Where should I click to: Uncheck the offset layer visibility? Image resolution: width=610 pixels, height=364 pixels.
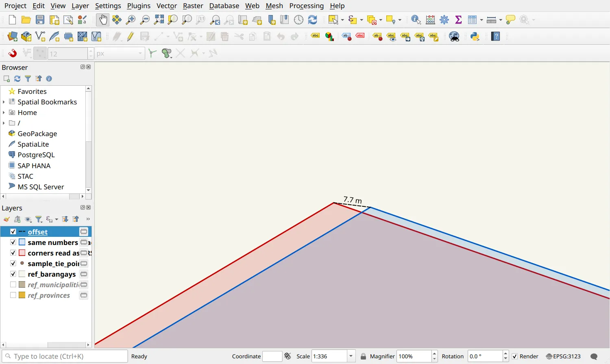click(13, 232)
